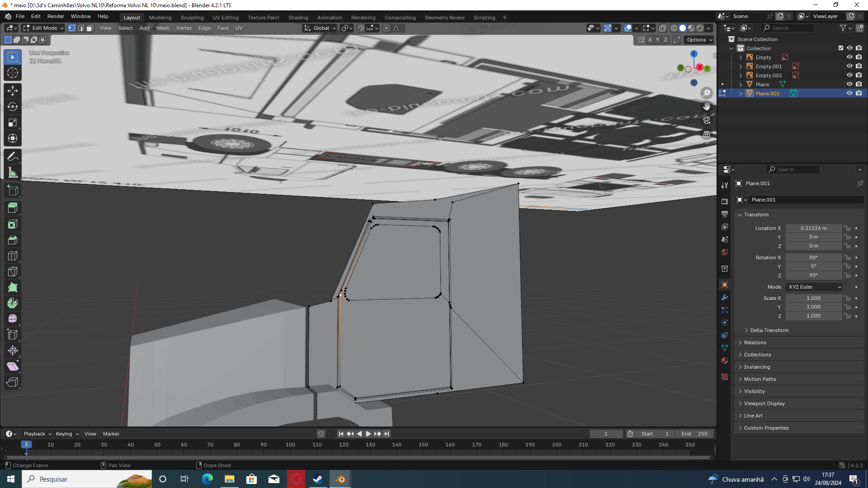
Task: Toggle X-ray view button
Action: point(663,28)
